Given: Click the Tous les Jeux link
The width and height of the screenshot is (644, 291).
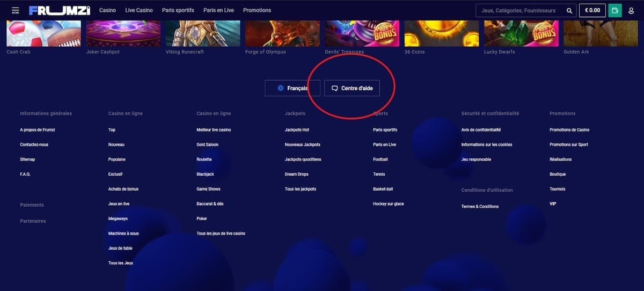Looking at the screenshot, I should coord(121,263).
